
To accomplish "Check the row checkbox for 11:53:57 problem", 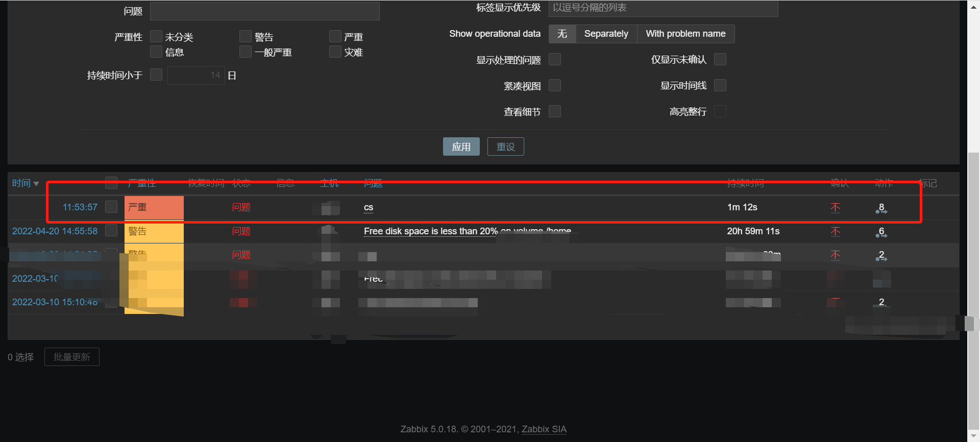I will coord(111,207).
